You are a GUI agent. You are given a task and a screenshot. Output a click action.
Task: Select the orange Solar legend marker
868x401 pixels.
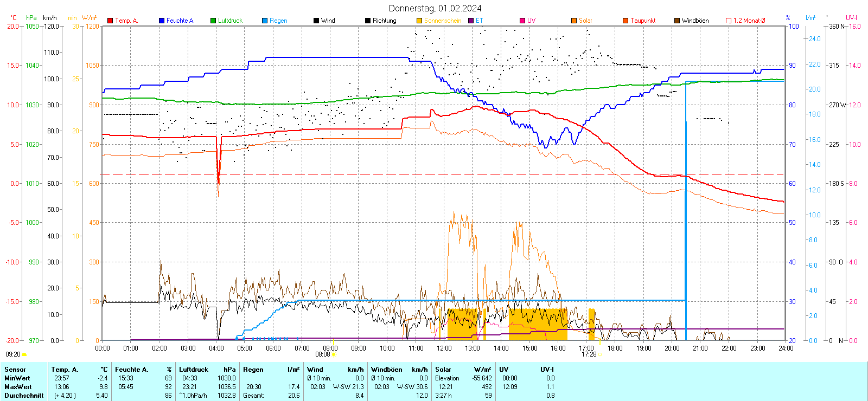click(574, 21)
